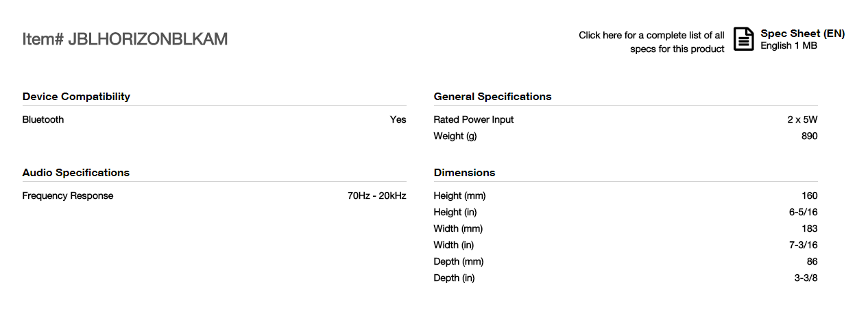Click the '2 x 5W' power value

click(x=803, y=120)
